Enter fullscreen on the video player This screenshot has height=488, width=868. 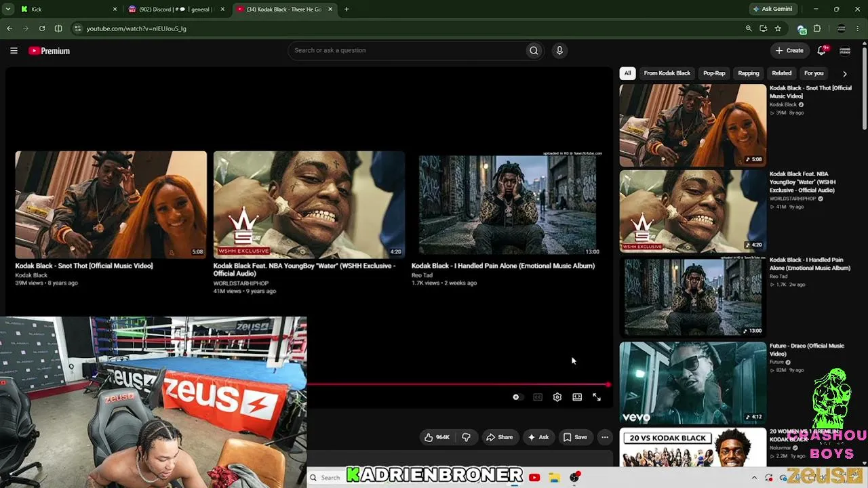pyautogui.click(x=597, y=397)
